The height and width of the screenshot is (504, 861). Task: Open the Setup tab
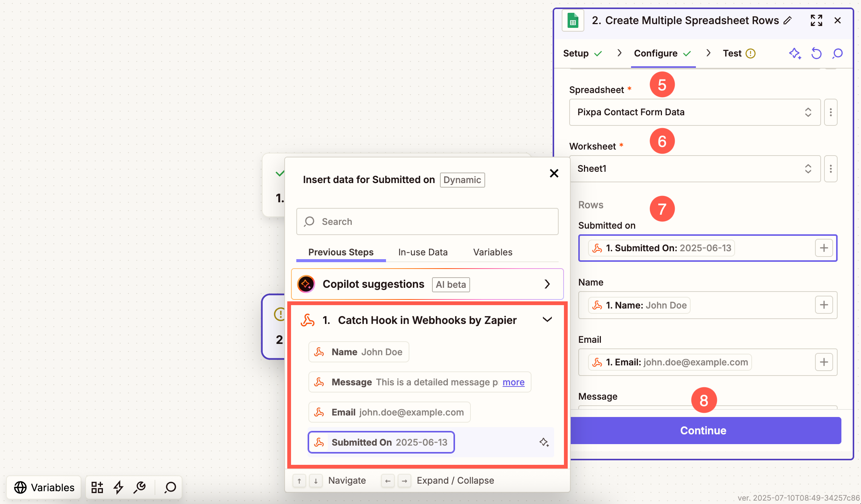coord(582,53)
